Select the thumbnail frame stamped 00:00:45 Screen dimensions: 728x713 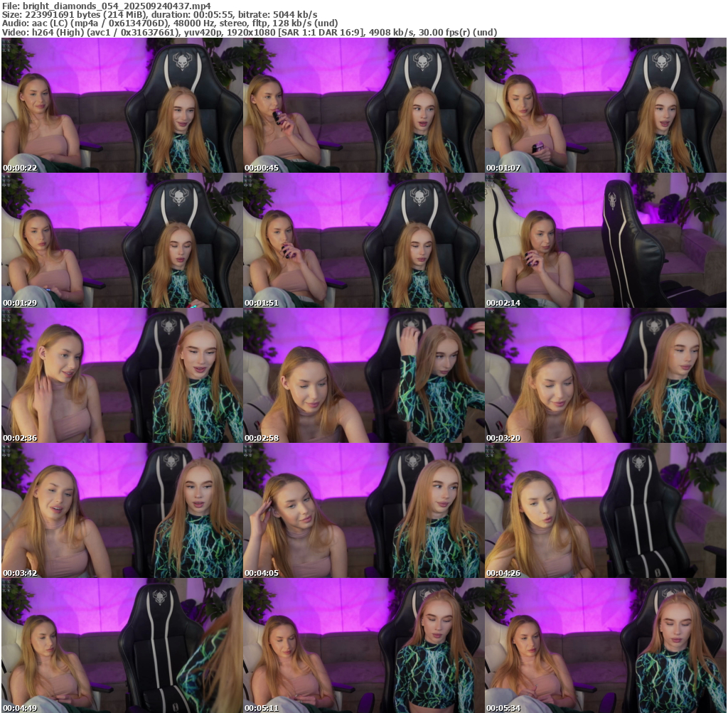363,105
